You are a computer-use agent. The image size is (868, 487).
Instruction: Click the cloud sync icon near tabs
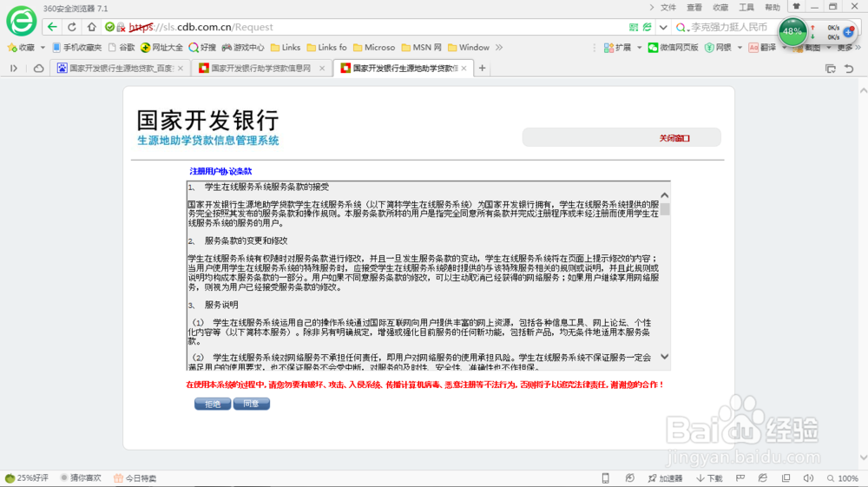coord(39,68)
